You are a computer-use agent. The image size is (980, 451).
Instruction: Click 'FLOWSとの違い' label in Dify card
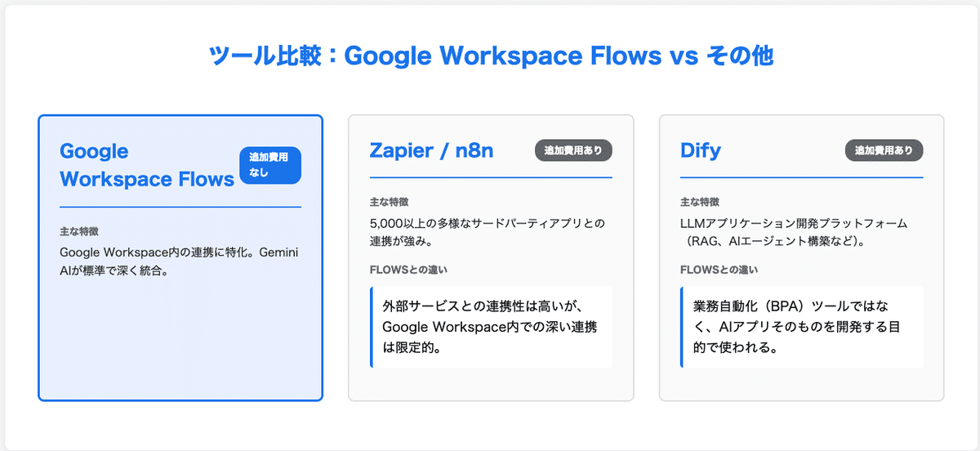pos(719,270)
